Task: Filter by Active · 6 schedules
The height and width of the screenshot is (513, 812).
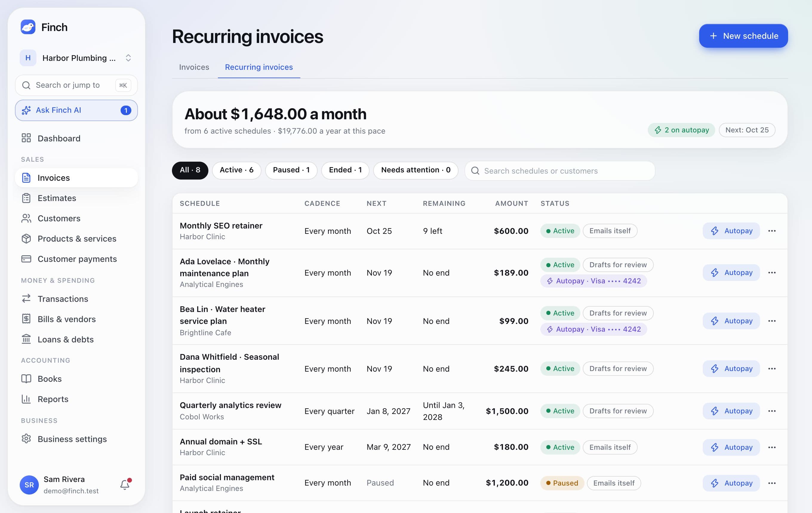Action: [x=236, y=170]
